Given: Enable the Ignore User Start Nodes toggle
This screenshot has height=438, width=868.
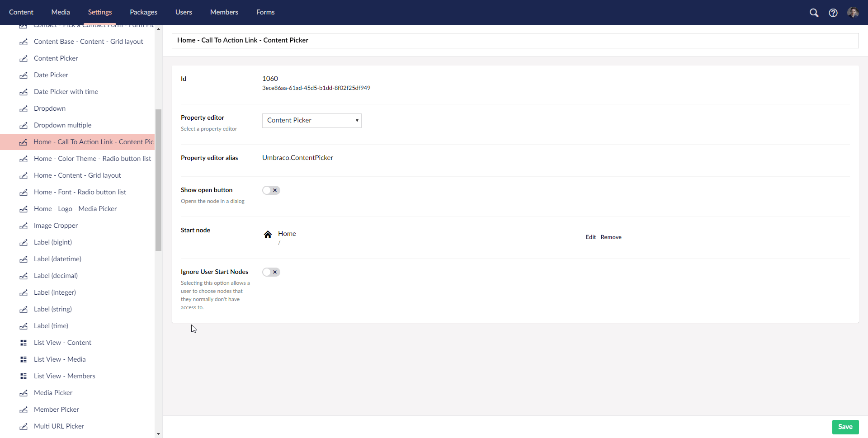Looking at the screenshot, I should pos(271,272).
